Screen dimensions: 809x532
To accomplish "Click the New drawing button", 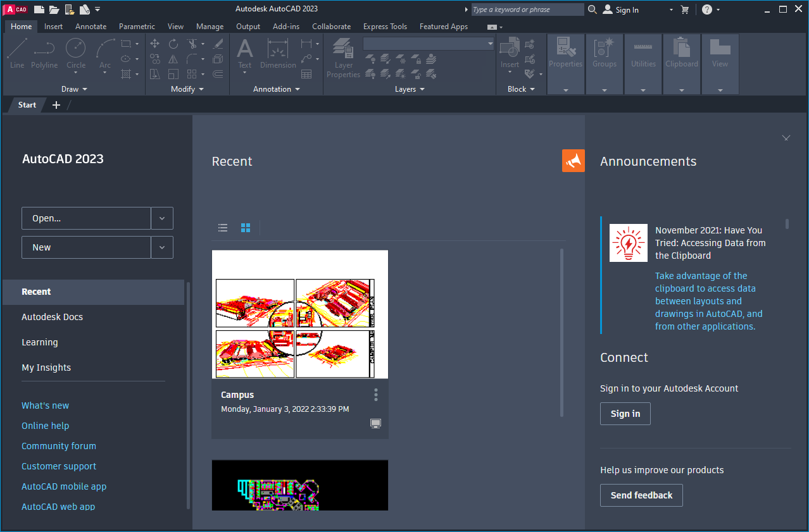I will pyautogui.click(x=86, y=247).
